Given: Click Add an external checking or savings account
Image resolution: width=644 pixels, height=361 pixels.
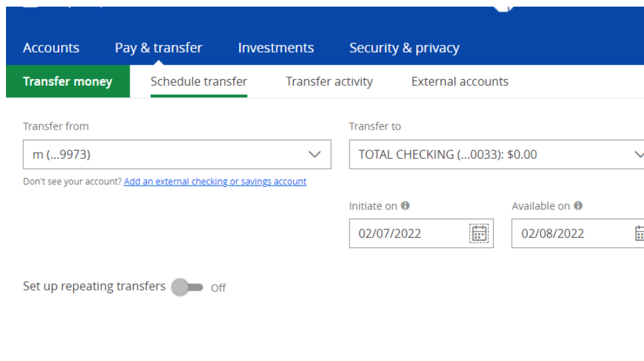Looking at the screenshot, I should (x=215, y=181).
